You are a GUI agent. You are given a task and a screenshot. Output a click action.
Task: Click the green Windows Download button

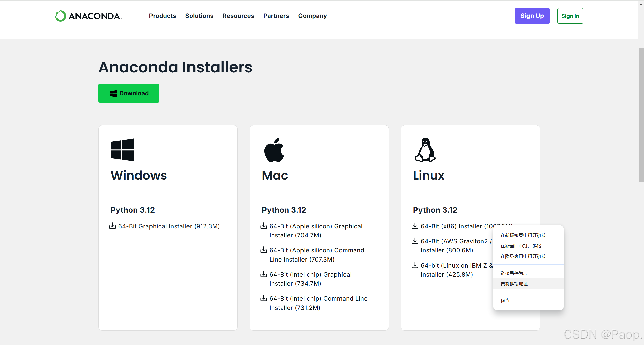click(129, 93)
